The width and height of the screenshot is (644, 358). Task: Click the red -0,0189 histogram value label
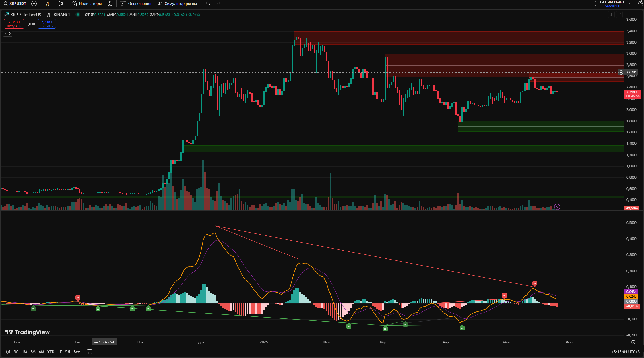coord(631,306)
